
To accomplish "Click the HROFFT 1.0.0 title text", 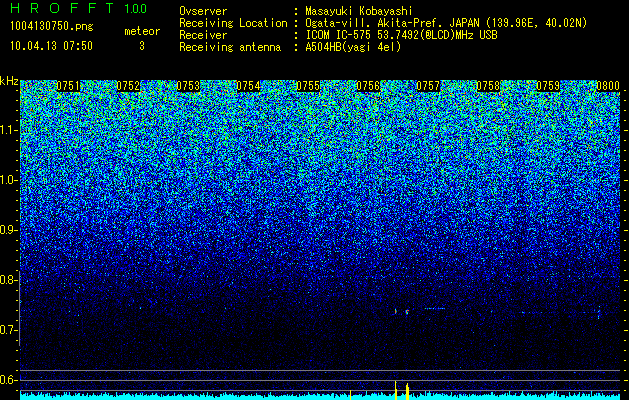I will (79, 8).
